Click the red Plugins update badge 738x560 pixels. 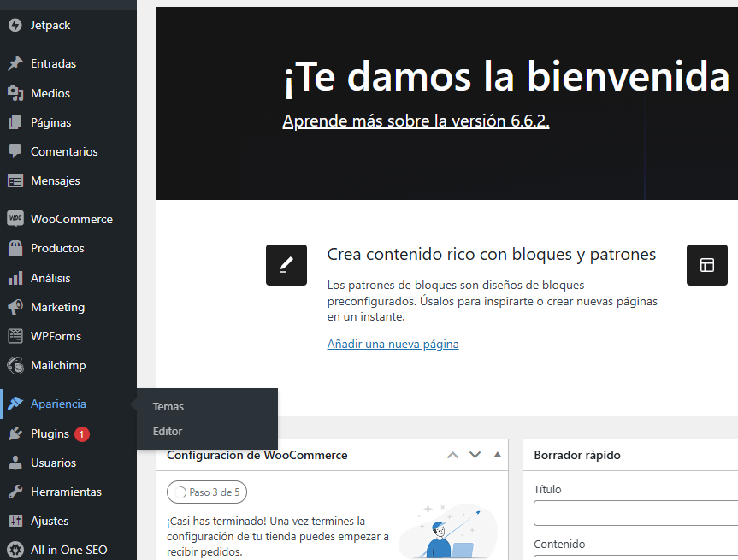81,433
